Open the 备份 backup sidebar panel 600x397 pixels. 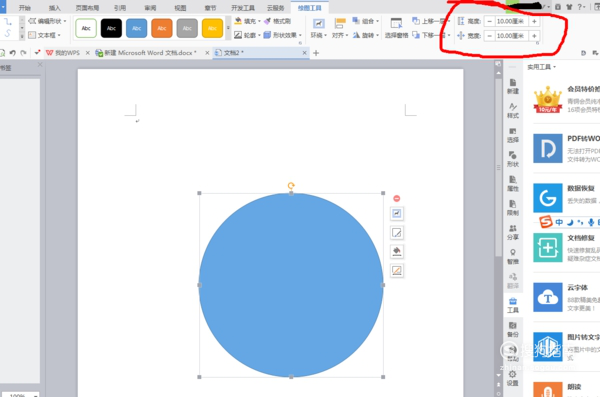[513, 330]
